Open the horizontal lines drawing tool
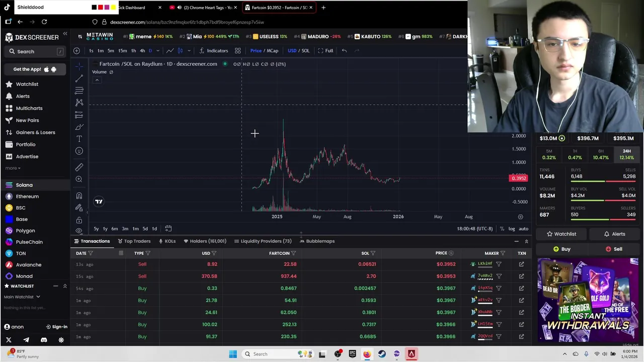 [79, 90]
